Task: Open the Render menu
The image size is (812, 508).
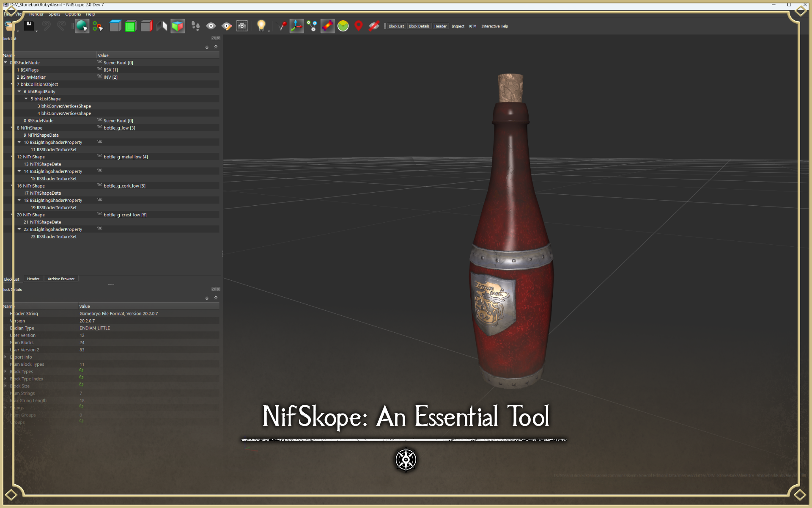Action: pyautogui.click(x=36, y=14)
